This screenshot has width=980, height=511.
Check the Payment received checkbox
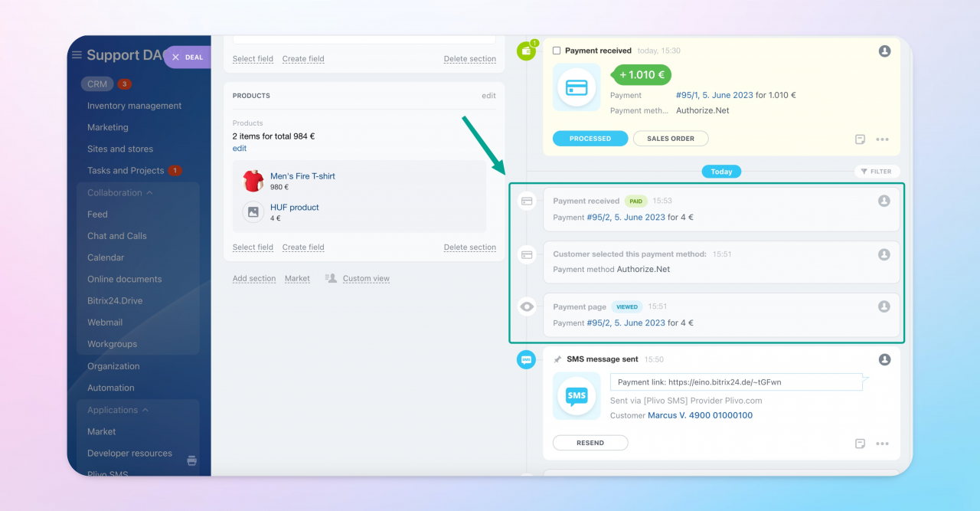pos(557,51)
